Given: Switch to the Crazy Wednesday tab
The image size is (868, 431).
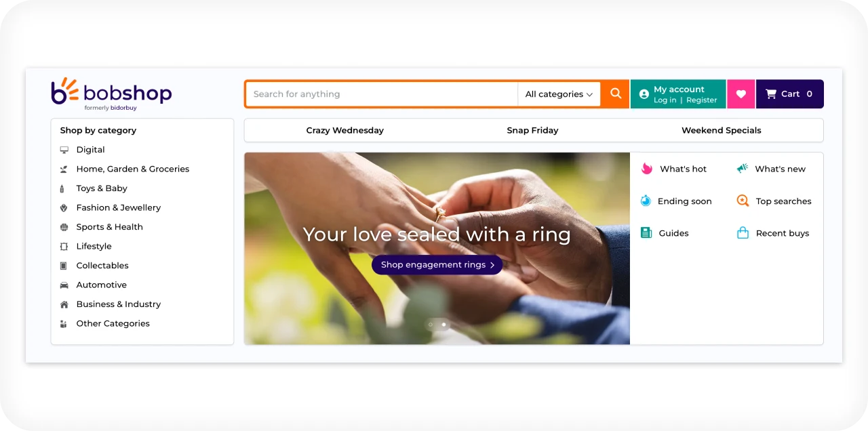Looking at the screenshot, I should pos(344,130).
